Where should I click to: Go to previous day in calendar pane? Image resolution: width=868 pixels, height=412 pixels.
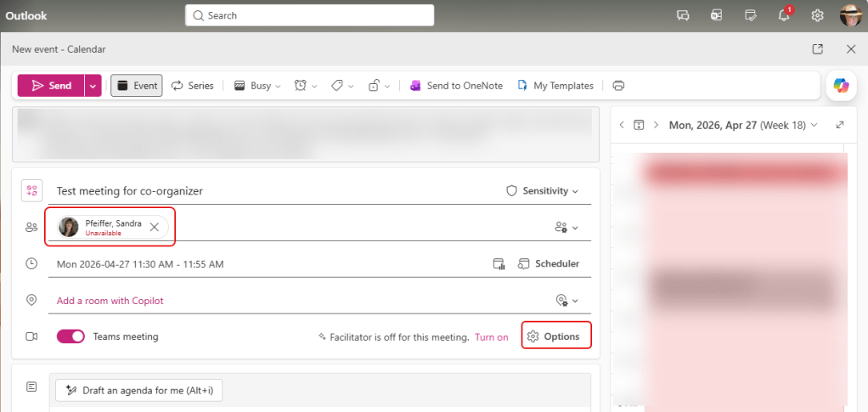pyautogui.click(x=622, y=125)
